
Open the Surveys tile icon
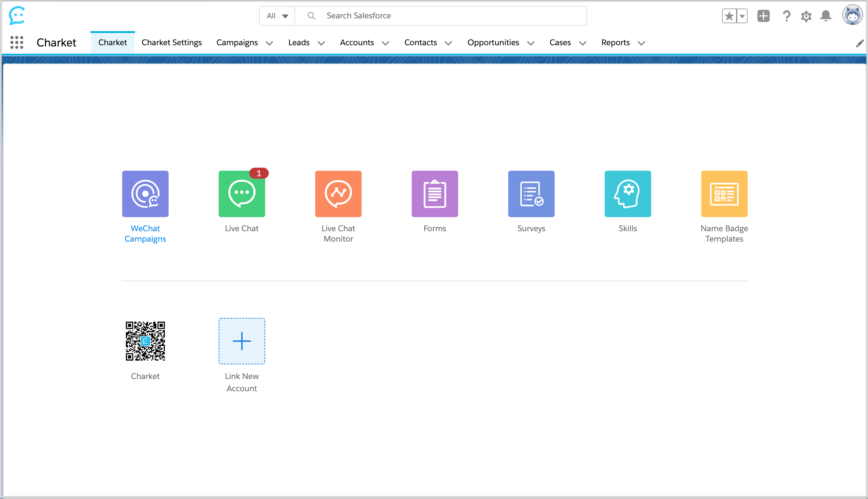(531, 194)
